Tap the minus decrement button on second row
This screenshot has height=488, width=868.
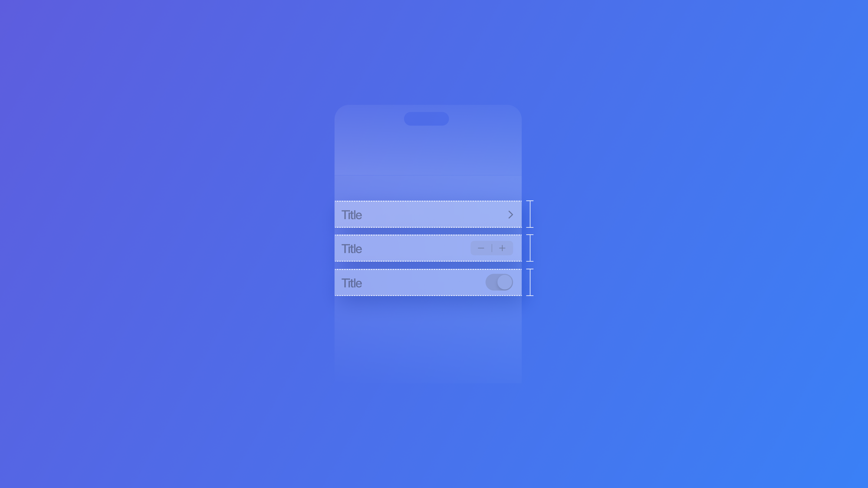coord(481,249)
